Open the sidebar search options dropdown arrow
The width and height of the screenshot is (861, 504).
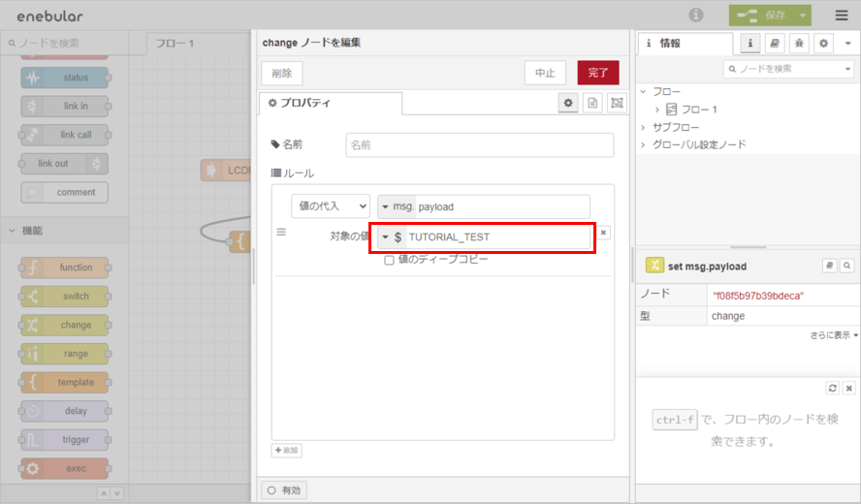tap(847, 69)
